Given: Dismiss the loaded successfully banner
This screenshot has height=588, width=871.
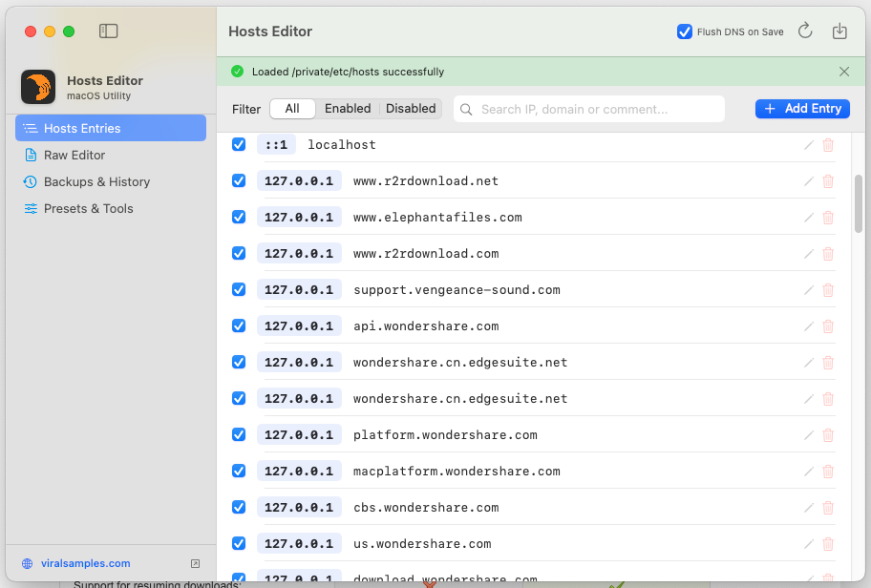Looking at the screenshot, I should (844, 72).
